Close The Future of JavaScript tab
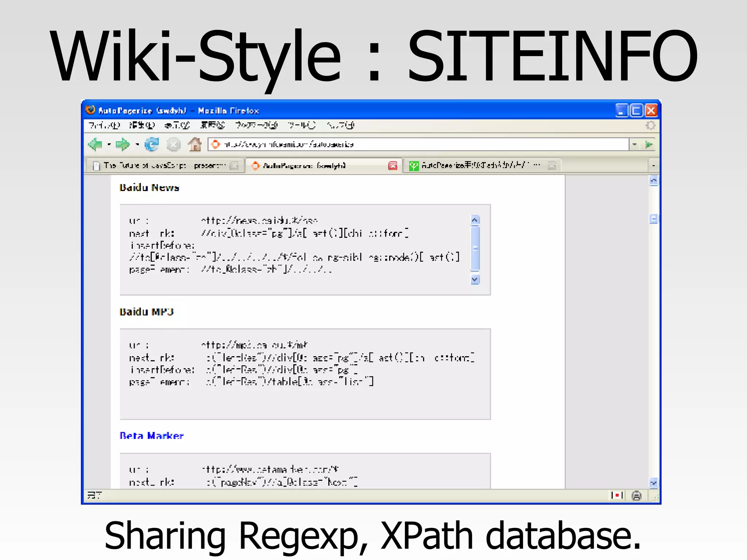 coord(234,166)
